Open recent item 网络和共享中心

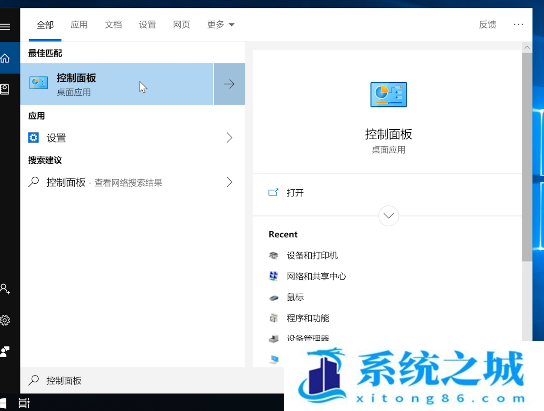tap(316, 276)
